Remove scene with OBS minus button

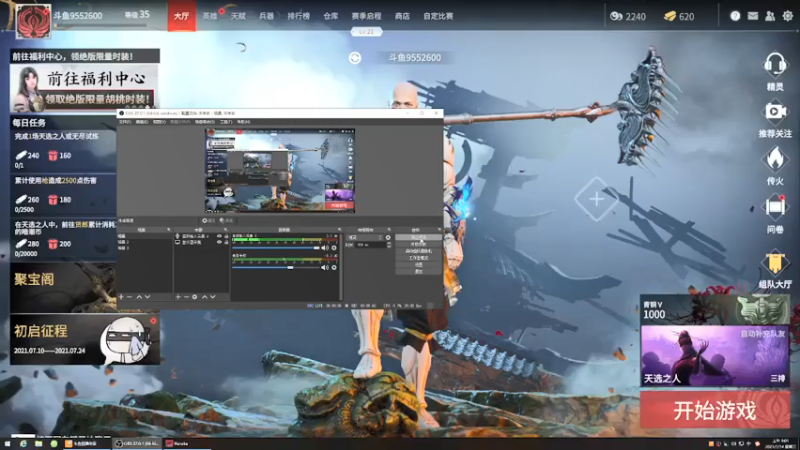click(129, 297)
